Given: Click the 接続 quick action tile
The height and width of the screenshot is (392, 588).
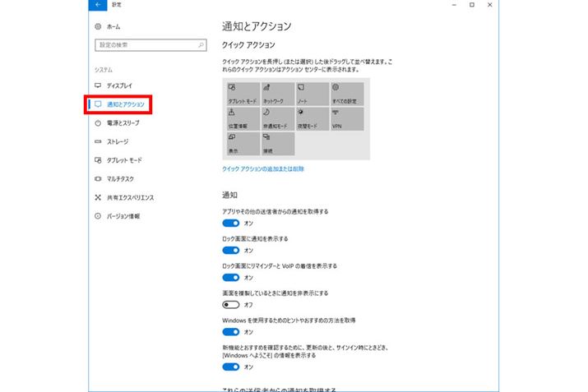Looking at the screenshot, I should coord(278,144).
